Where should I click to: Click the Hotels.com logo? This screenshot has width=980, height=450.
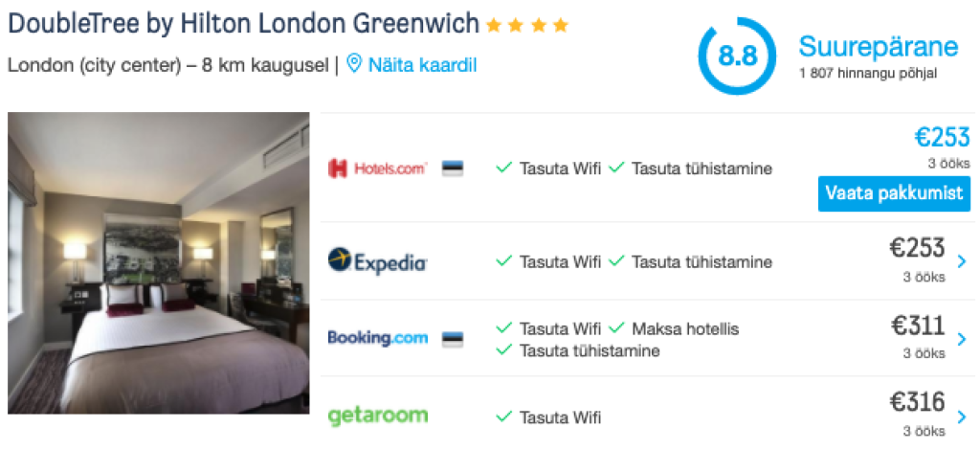pyautogui.click(x=377, y=169)
